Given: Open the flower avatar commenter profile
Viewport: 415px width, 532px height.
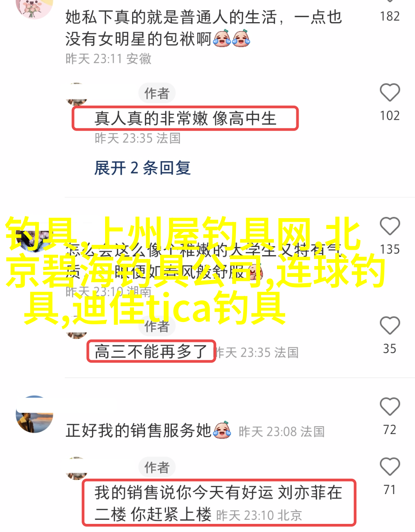Looking at the screenshot, I should click(35, 7).
